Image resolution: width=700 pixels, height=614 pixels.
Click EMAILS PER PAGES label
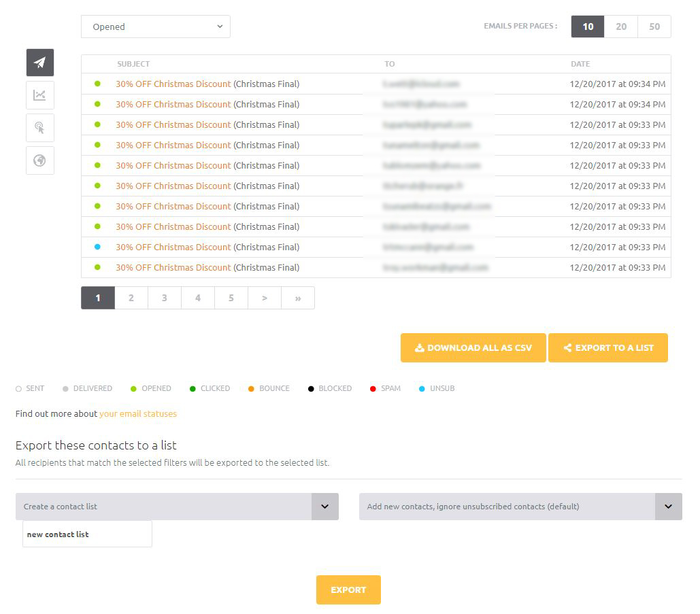[x=520, y=26]
